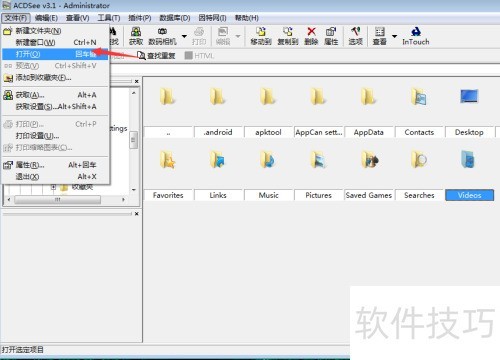This screenshot has height=360, width=500.
Task: Select the Favorites folder icon
Action: coord(168,160)
